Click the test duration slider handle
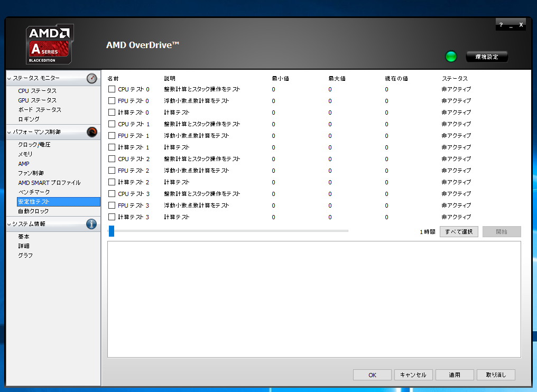This screenshot has width=537, height=392. click(112, 231)
